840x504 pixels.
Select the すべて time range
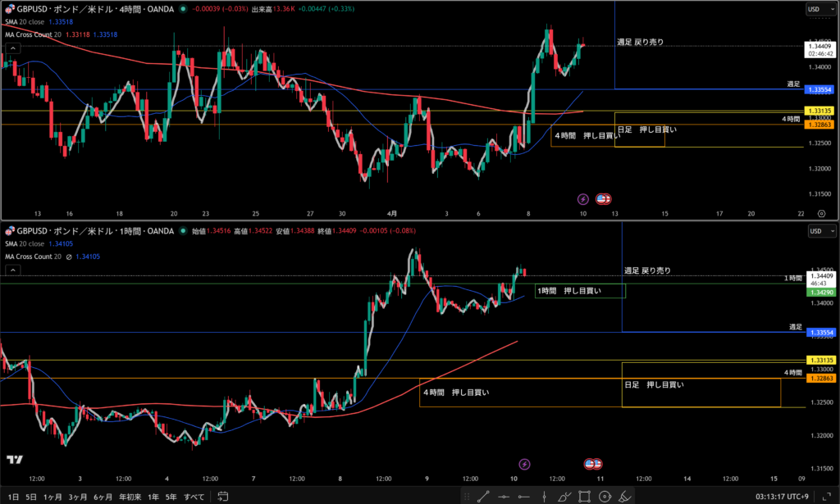[194, 497]
